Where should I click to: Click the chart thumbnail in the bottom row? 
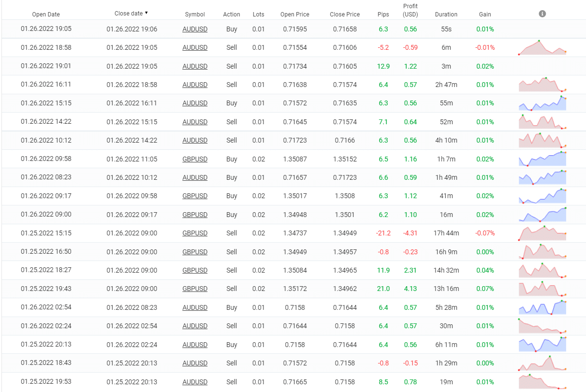pos(542,382)
